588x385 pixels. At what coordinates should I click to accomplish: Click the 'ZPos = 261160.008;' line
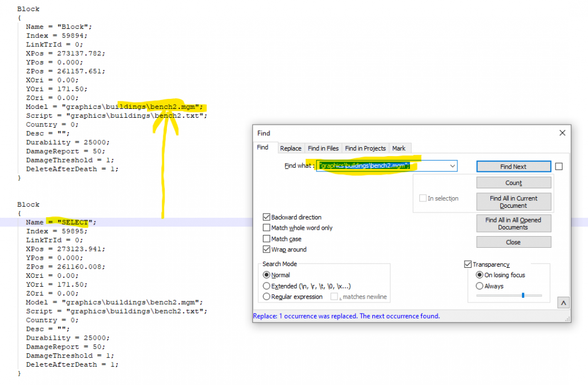coord(66,267)
